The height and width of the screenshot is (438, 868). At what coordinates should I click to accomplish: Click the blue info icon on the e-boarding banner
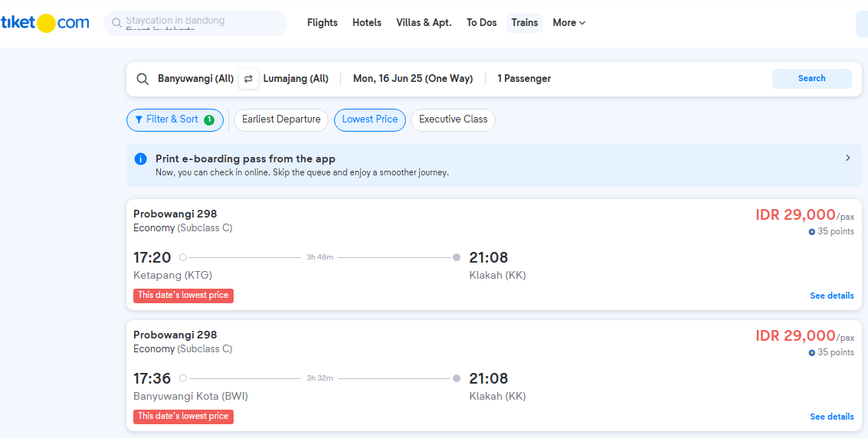141,159
